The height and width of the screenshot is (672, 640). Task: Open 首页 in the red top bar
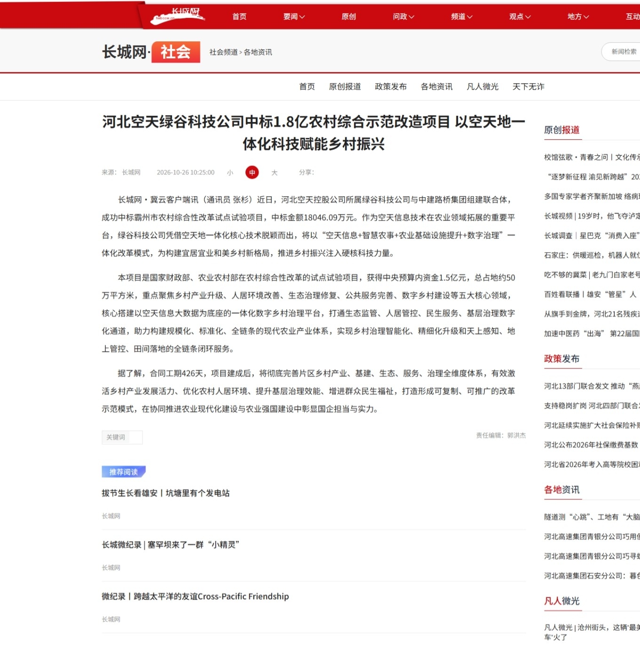[239, 16]
